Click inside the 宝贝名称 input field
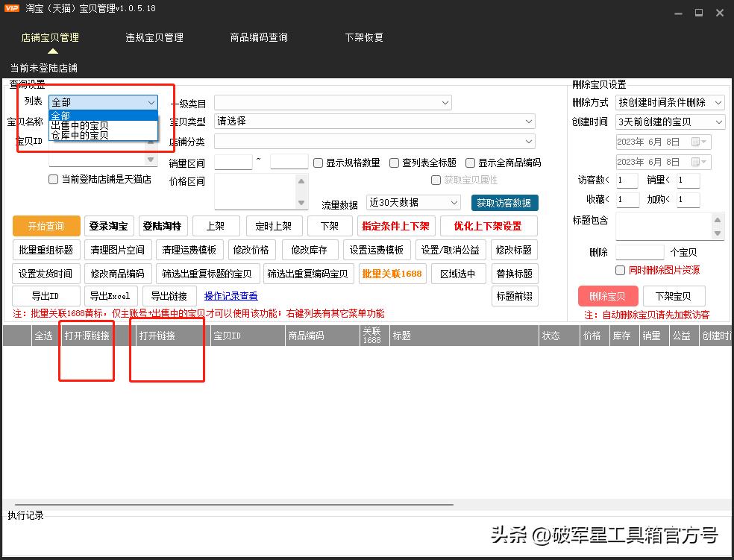734x560 pixels. pyautogui.click(x=104, y=122)
